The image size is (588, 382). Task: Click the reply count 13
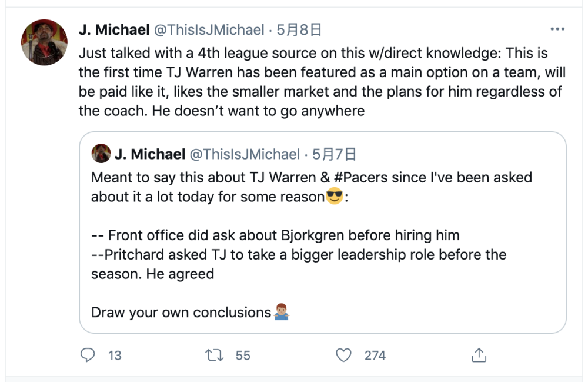point(115,355)
